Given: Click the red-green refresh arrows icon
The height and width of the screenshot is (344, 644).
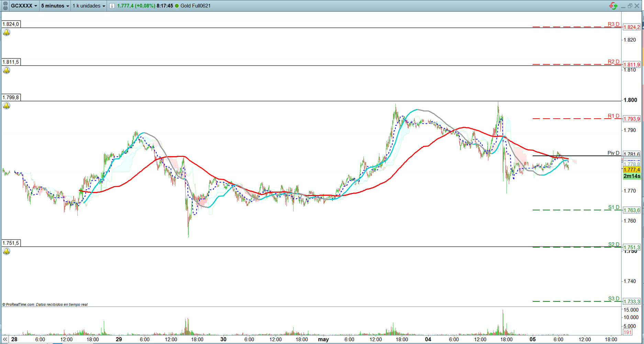Looking at the screenshot, I should 613,6.
